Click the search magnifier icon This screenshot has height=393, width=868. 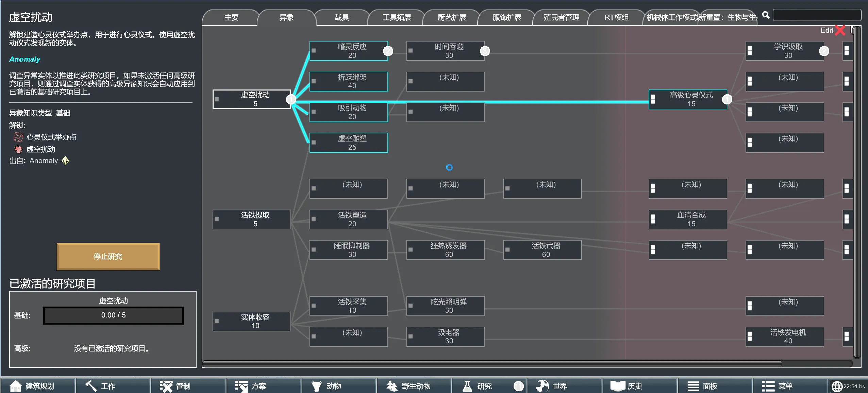point(766,15)
